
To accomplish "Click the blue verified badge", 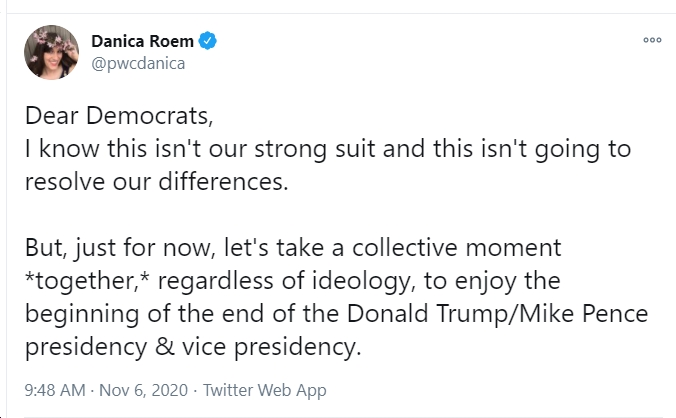I will 207,41.
